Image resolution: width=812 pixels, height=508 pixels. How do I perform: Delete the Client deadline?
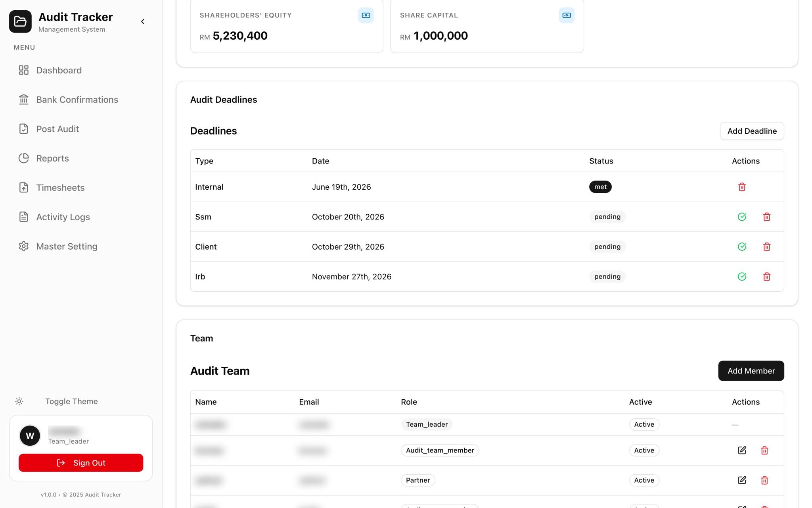pyautogui.click(x=766, y=246)
